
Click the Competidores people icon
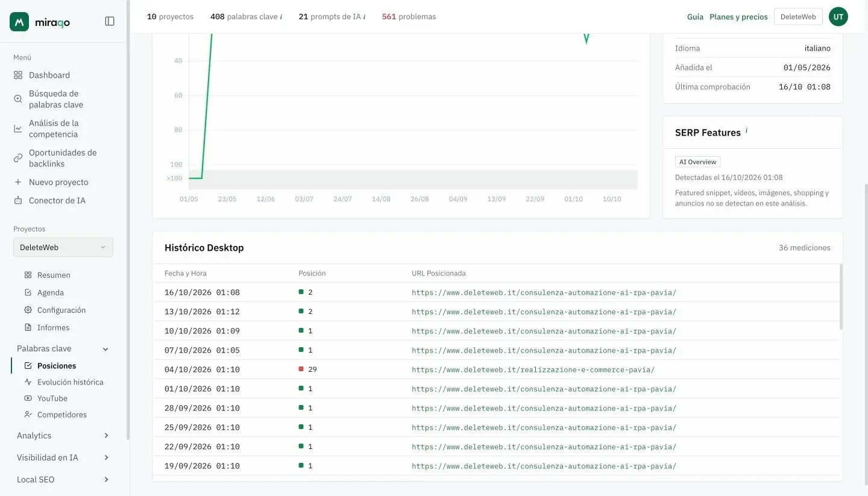coord(28,415)
